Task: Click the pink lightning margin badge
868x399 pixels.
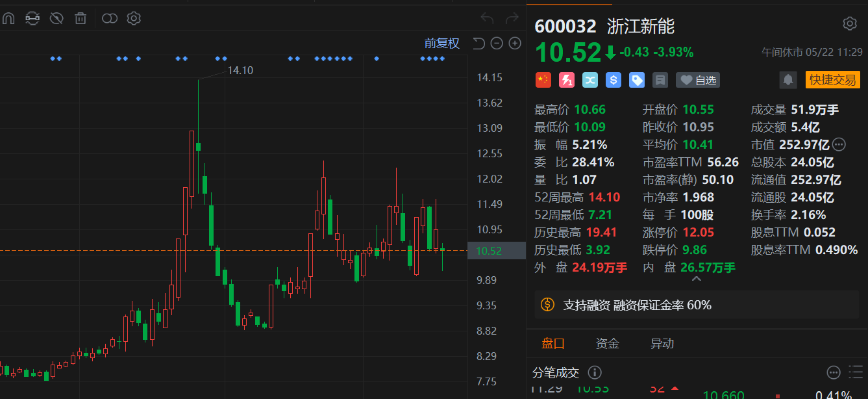Action: click(x=567, y=80)
